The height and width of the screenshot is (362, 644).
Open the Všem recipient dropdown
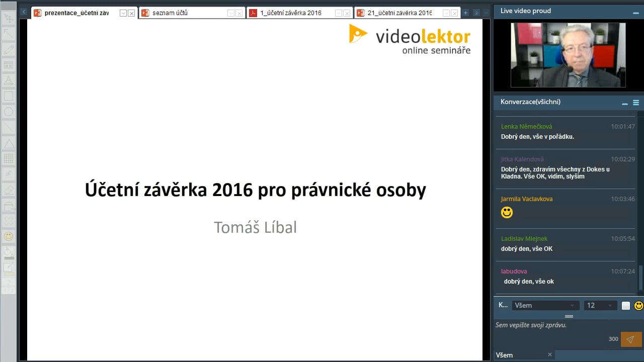tap(546, 305)
